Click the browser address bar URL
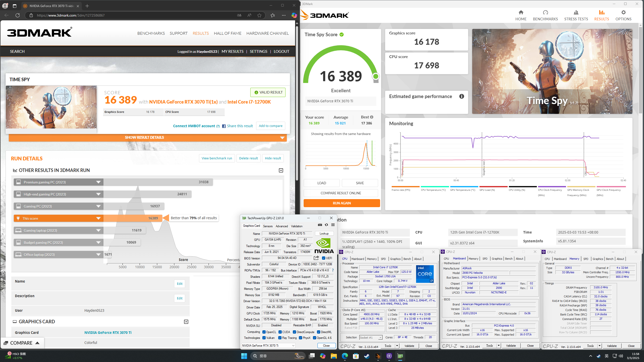The height and width of the screenshot is (362, 644). pyautogui.click(x=71, y=15)
